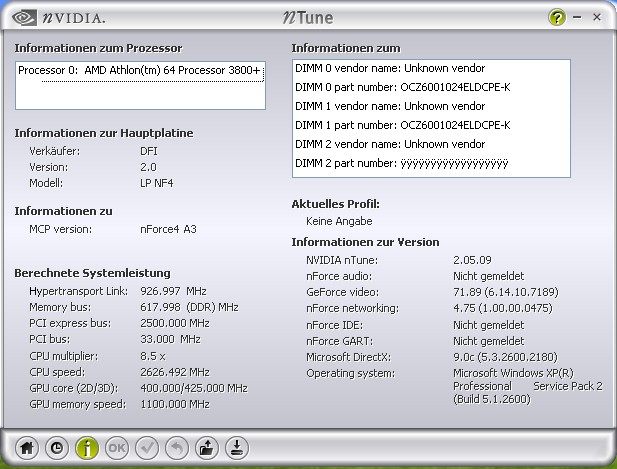
Task: Click nForce IDE Nicht gemeldet value
Action: [x=488, y=325]
